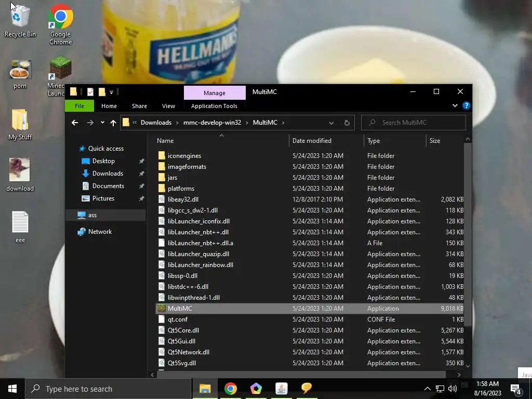Click the iconengines folder icon
532x399 pixels.
point(162,156)
